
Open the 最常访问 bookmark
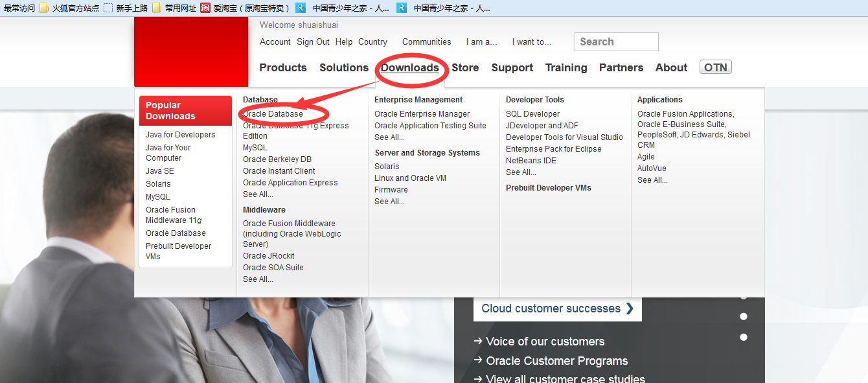click(19, 8)
